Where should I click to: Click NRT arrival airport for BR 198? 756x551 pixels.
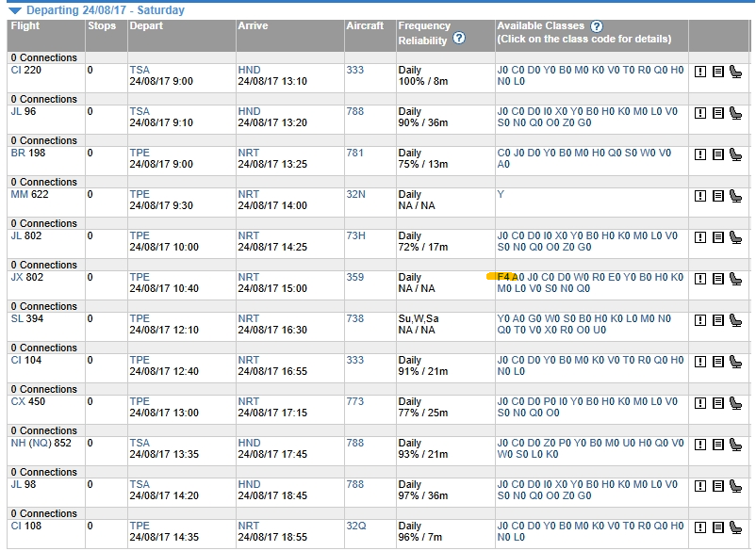[248, 154]
